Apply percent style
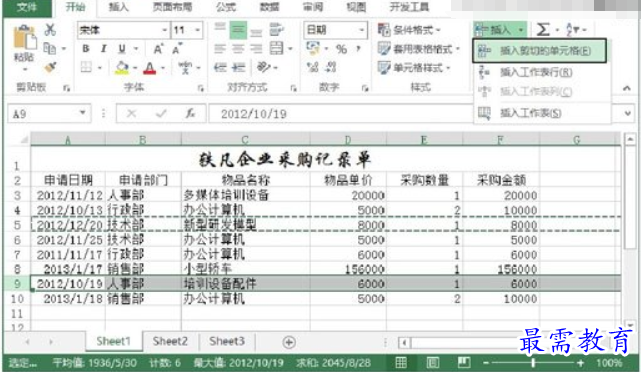The image size is (641, 372). tap(341, 49)
